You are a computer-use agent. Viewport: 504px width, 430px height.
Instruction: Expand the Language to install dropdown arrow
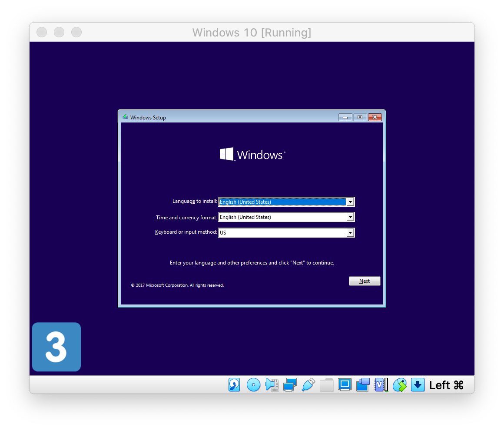pyautogui.click(x=350, y=202)
